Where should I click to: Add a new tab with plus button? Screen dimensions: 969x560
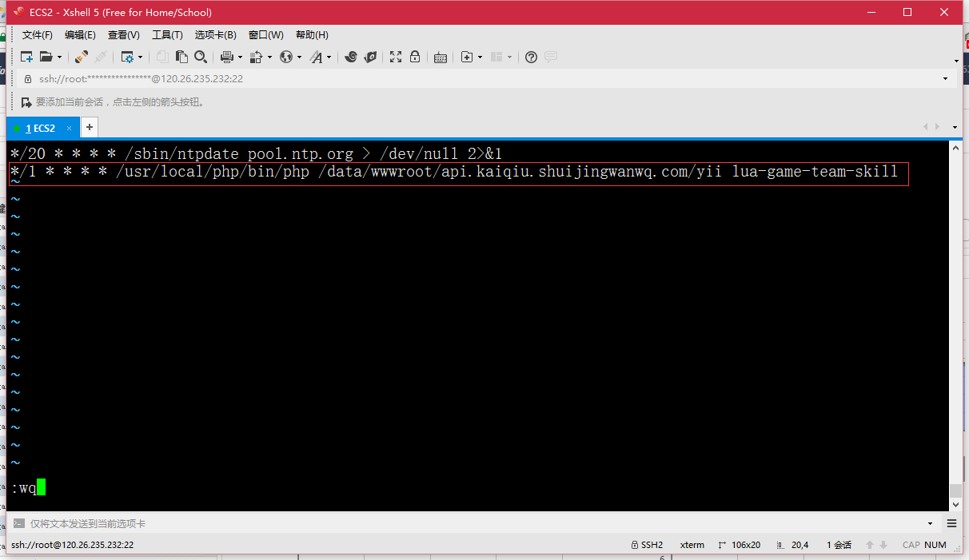tap(90, 127)
